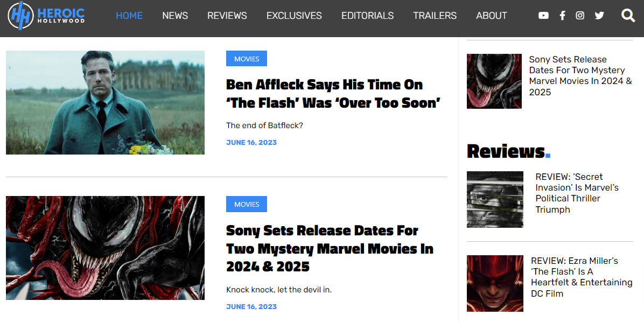
Task: Open Ben Affleck article photo thumbnail
Action: click(105, 103)
